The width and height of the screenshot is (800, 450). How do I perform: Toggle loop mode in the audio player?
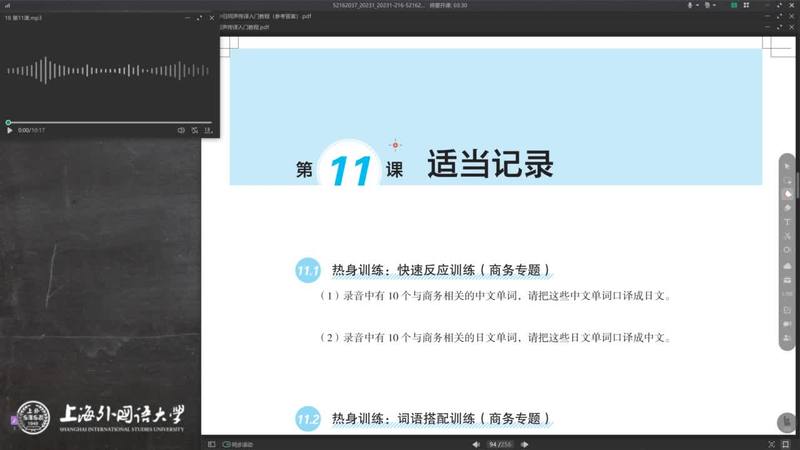[196, 130]
